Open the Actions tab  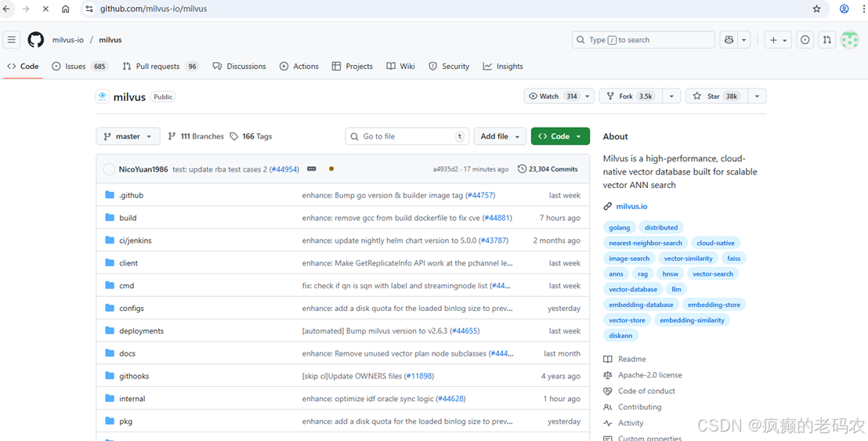pos(299,67)
